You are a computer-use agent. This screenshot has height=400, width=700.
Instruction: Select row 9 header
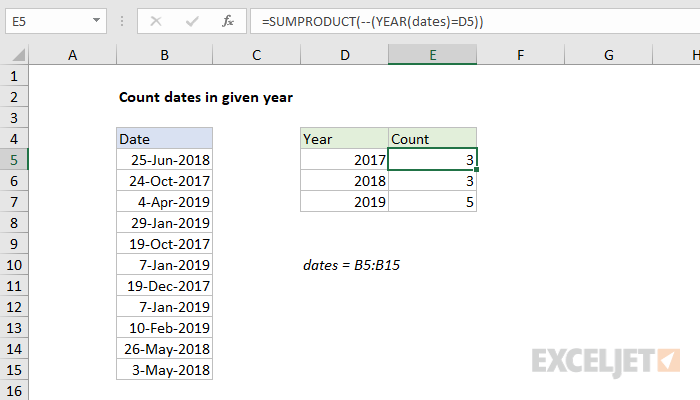[x=14, y=244]
